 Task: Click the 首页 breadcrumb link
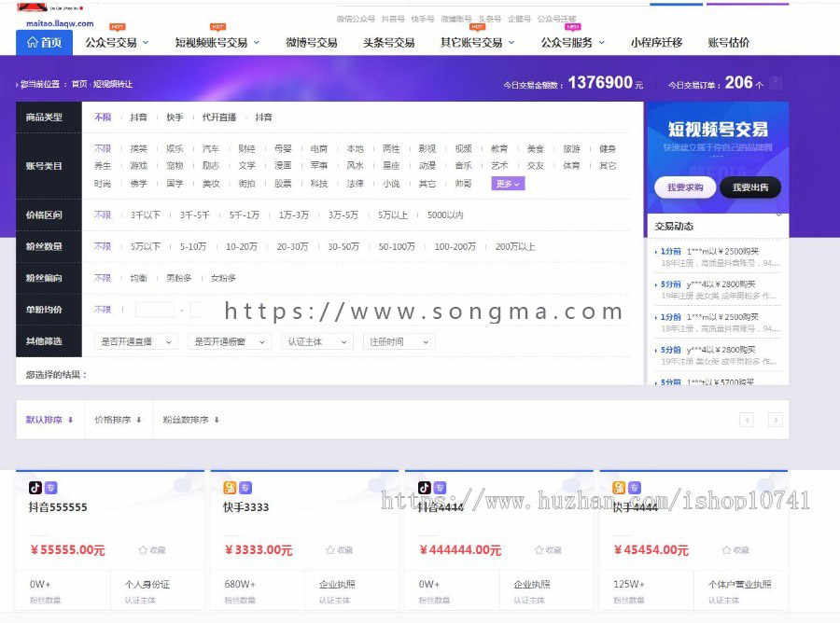(79, 84)
